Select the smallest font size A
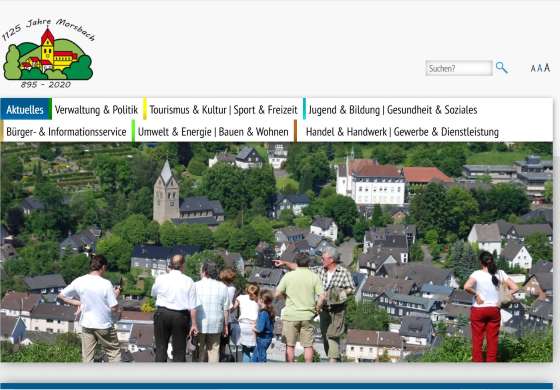Viewport: 560px width, 390px height. pyautogui.click(x=533, y=68)
